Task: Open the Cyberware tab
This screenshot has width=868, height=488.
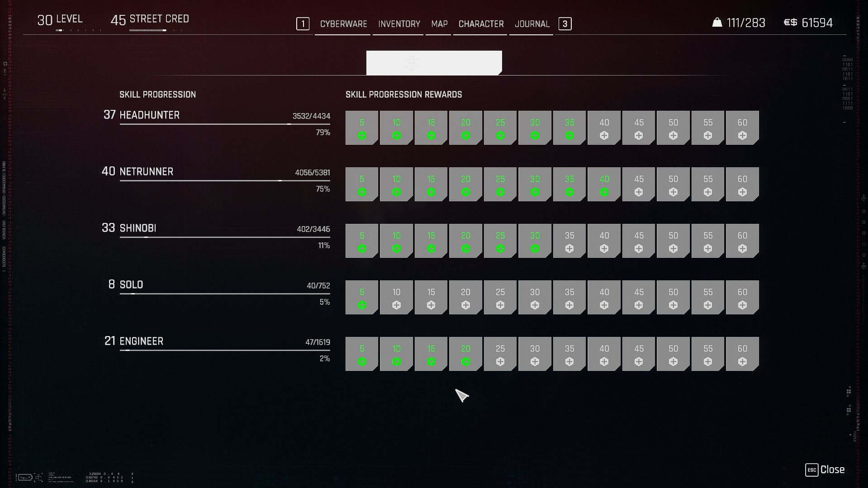Action: pyautogui.click(x=343, y=24)
